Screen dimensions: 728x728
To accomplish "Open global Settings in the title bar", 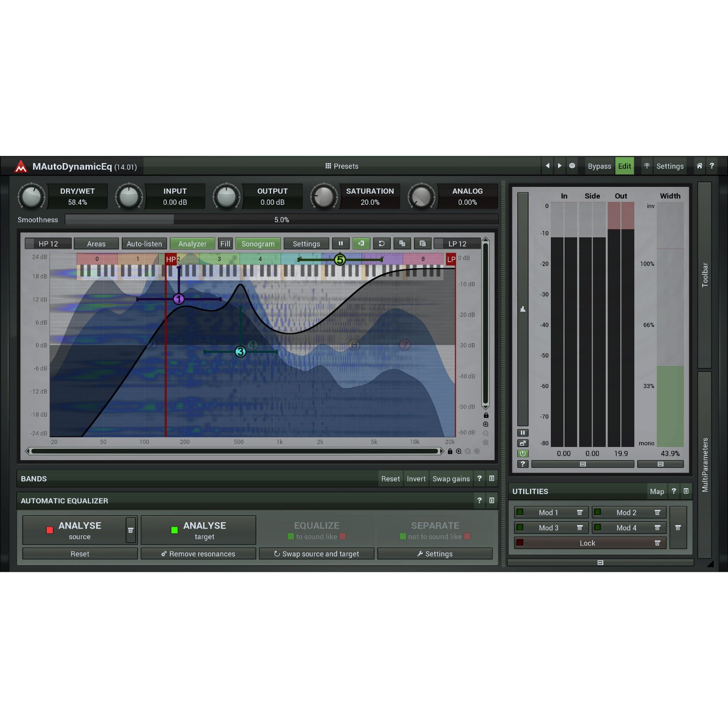I will (x=670, y=166).
